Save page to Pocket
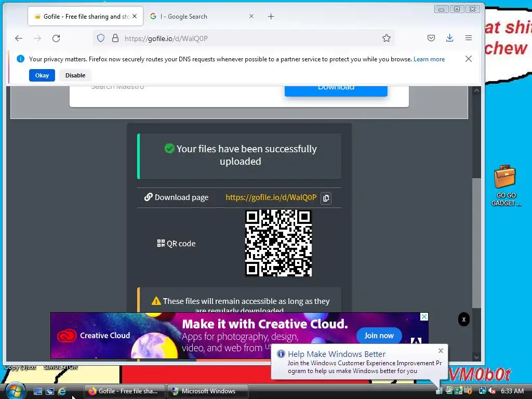This screenshot has width=532, height=399. 431,38
